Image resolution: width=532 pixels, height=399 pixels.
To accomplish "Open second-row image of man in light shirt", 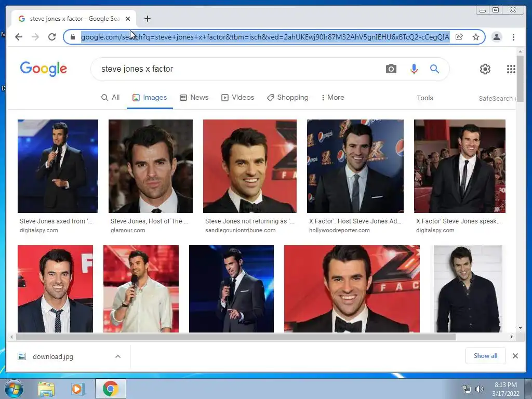I will click(x=141, y=289).
